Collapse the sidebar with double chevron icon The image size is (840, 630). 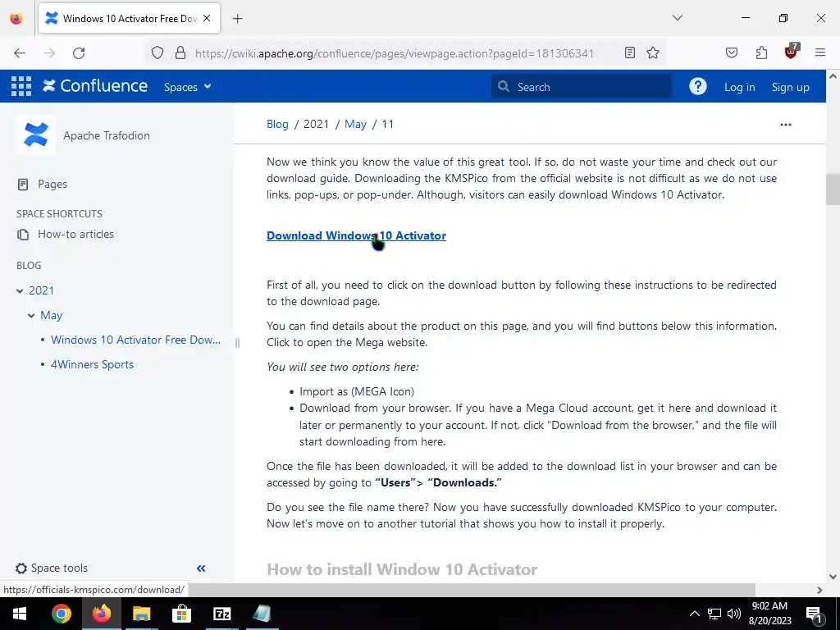[201, 568]
